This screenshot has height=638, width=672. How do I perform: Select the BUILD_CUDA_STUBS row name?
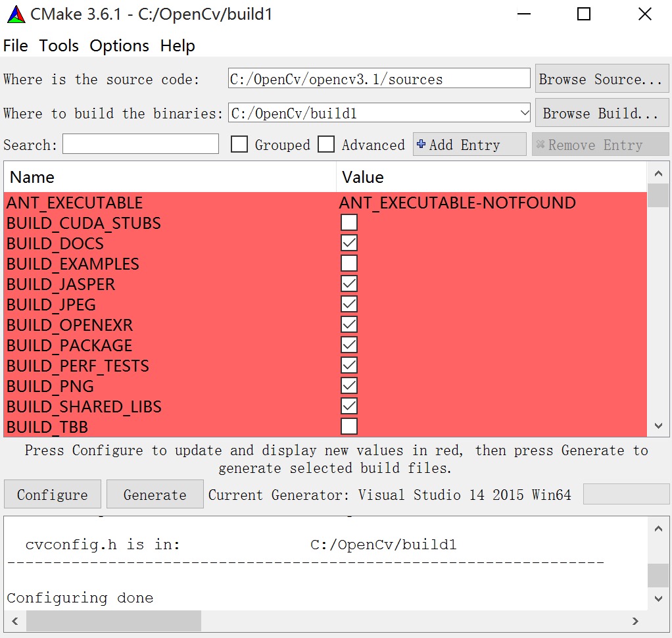84,223
